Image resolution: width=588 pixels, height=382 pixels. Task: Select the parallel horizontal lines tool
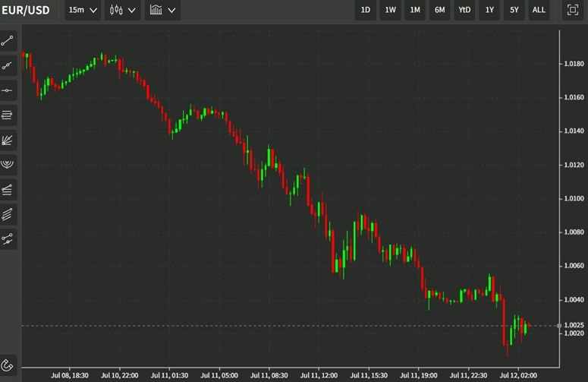point(8,115)
